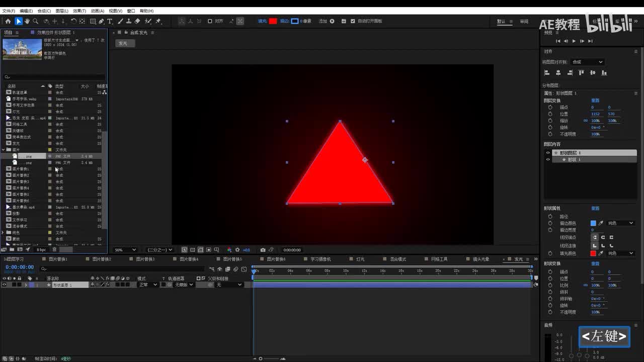Align selected layers to the left edge
644x362 pixels.
point(547,72)
